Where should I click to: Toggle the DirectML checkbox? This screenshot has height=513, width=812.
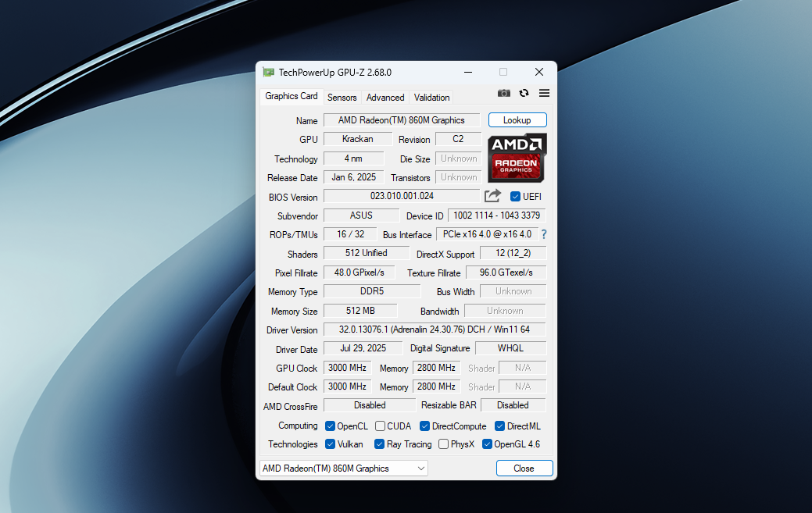[x=500, y=426]
